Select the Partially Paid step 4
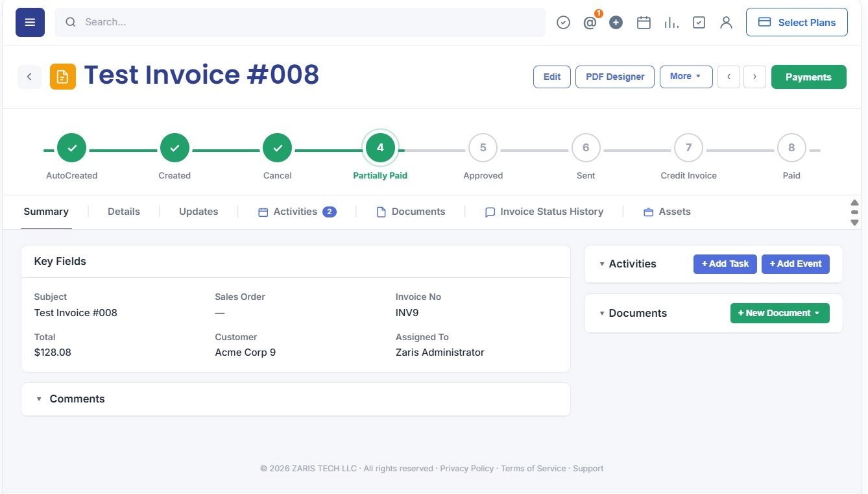 [380, 148]
